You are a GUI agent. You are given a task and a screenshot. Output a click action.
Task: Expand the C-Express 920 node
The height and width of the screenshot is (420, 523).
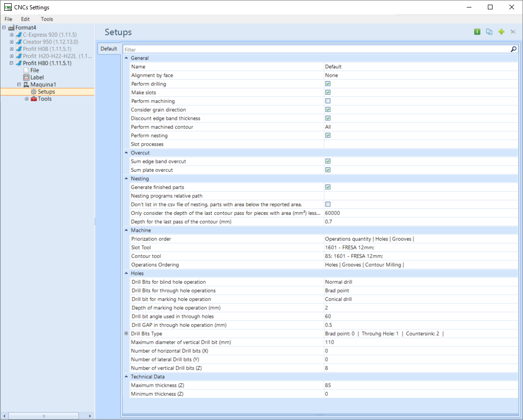(11, 35)
